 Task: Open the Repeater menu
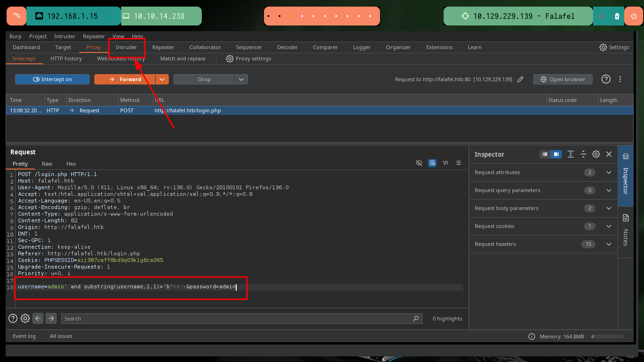coord(94,36)
